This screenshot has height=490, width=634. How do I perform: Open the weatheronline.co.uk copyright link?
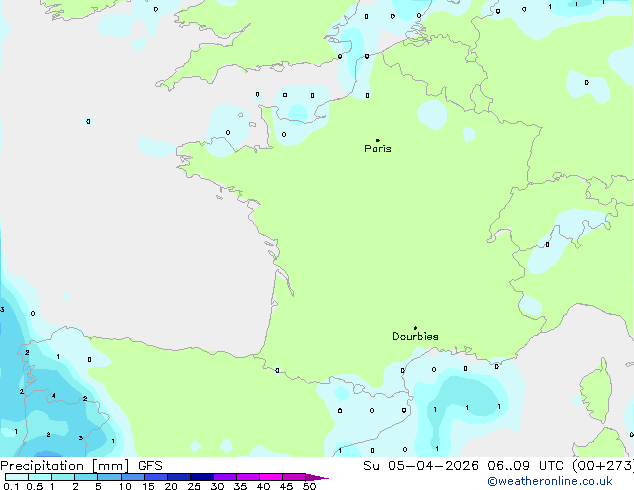550,481
